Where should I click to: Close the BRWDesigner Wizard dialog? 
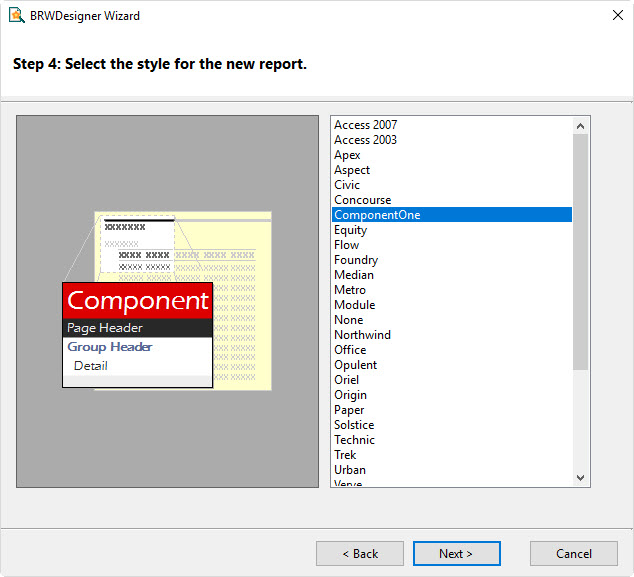(x=617, y=15)
